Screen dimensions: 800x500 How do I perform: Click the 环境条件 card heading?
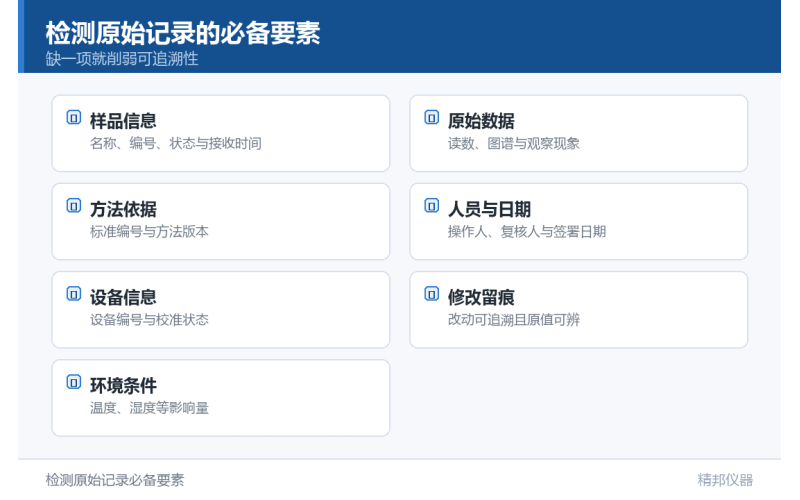(x=123, y=386)
